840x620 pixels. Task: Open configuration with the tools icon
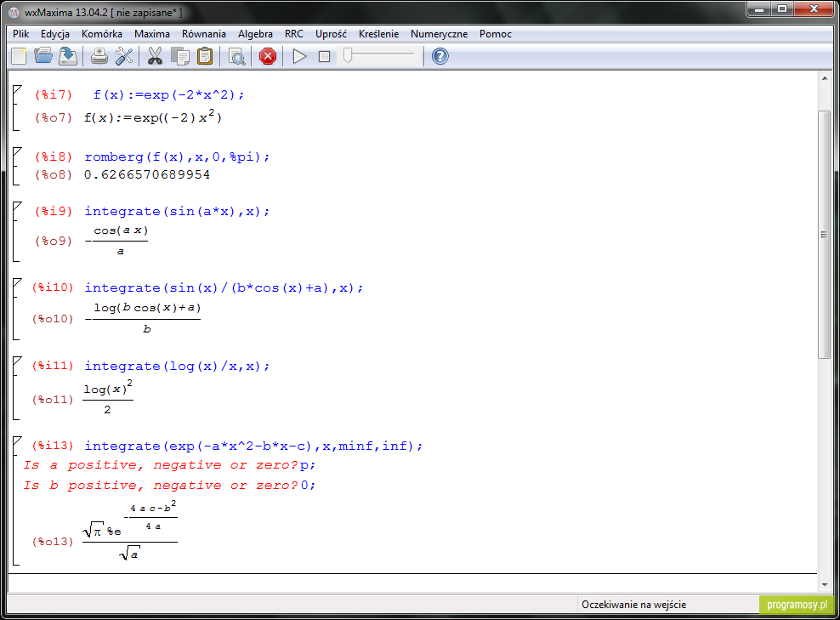point(124,56)
